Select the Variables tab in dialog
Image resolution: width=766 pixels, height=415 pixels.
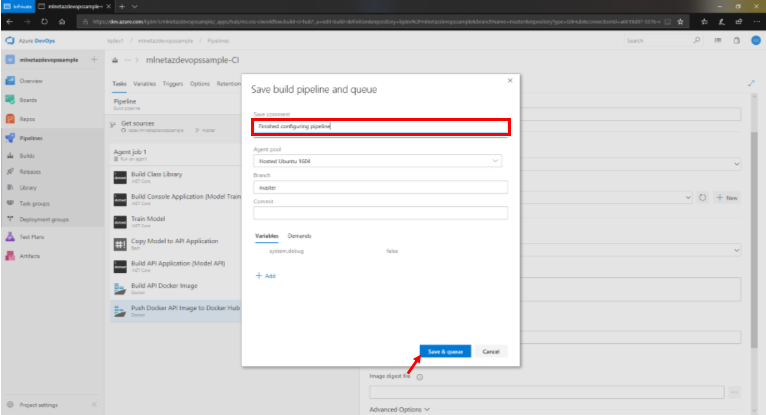(266, 234)
